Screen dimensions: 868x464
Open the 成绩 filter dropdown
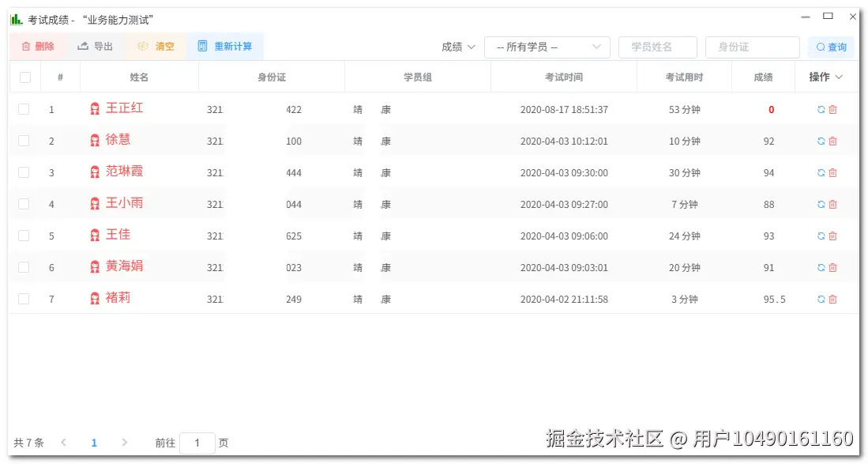point(457,47)
